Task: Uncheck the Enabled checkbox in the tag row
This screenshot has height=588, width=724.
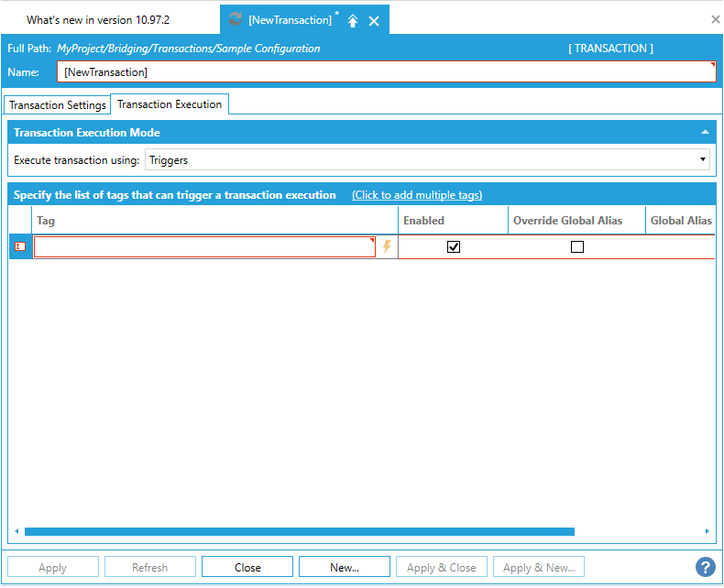Action: click(x=453, y=246)
